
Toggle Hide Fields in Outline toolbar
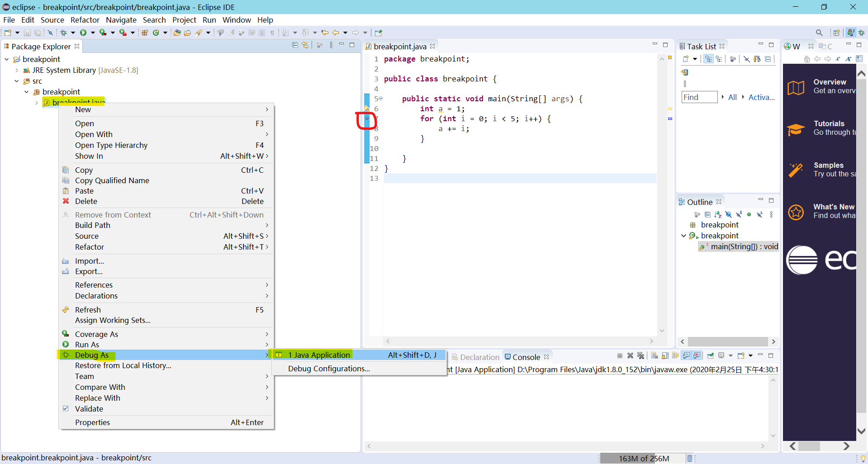pyautogui.click(x=728, y=214)
